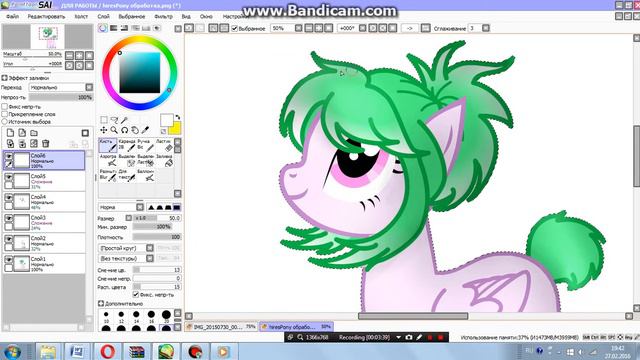
Task: Expand the Дополнительно brush settings
Action: (x=101, y=304)
